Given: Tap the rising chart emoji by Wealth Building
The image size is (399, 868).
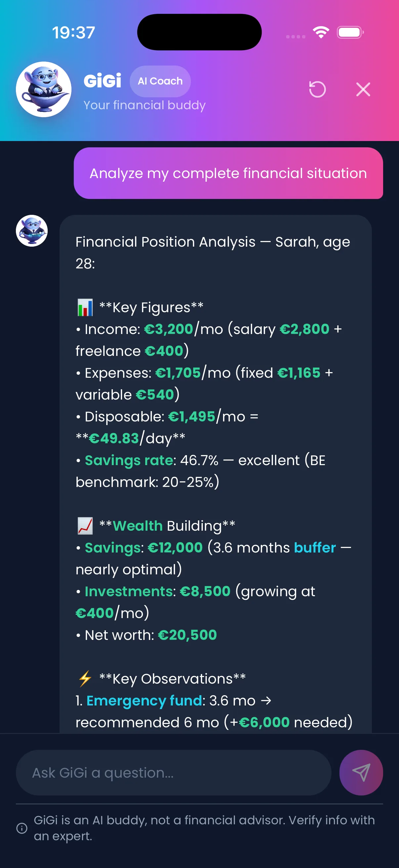Looking at the screenshot, I should coord(85,526).
